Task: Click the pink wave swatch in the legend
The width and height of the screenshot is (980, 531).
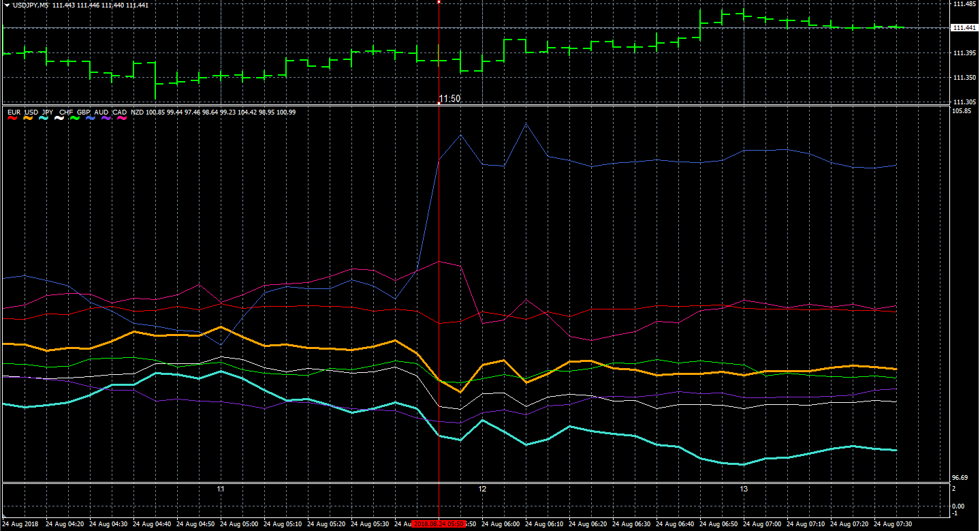Action: pyautogui.click(x=123, y=118)
